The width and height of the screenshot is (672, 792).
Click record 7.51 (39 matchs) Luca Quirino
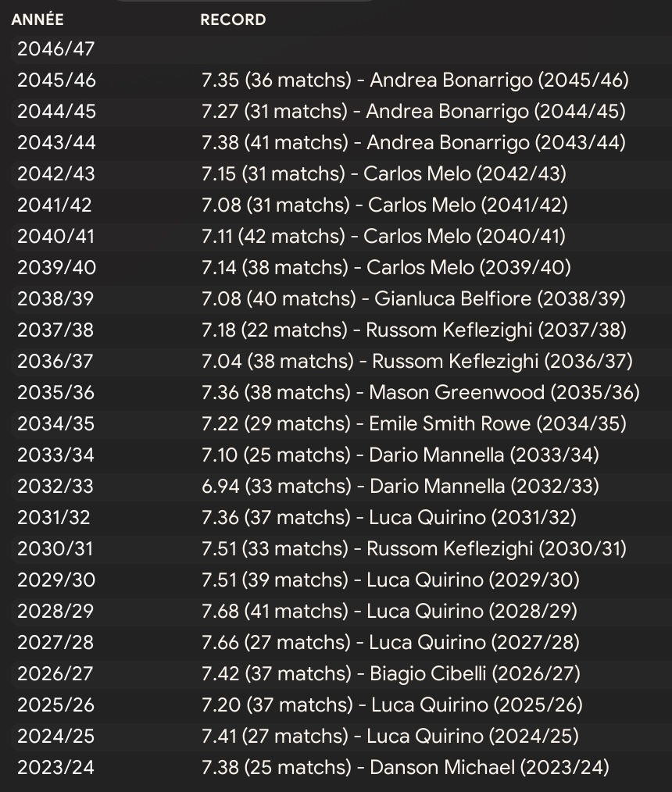(391, 580)
